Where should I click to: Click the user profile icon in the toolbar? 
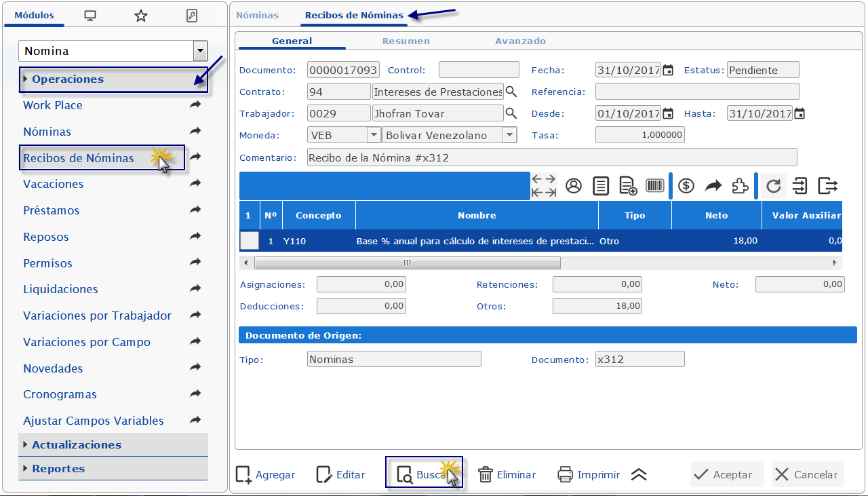[574, 186]
